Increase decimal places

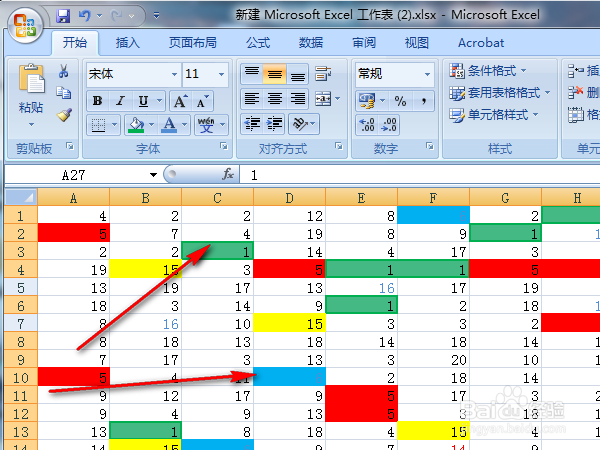coord(367,125)
